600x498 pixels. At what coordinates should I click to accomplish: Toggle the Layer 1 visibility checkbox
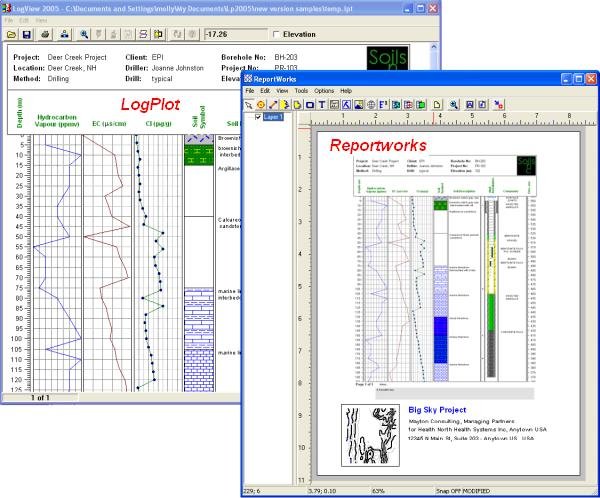(x=258, y=117)
